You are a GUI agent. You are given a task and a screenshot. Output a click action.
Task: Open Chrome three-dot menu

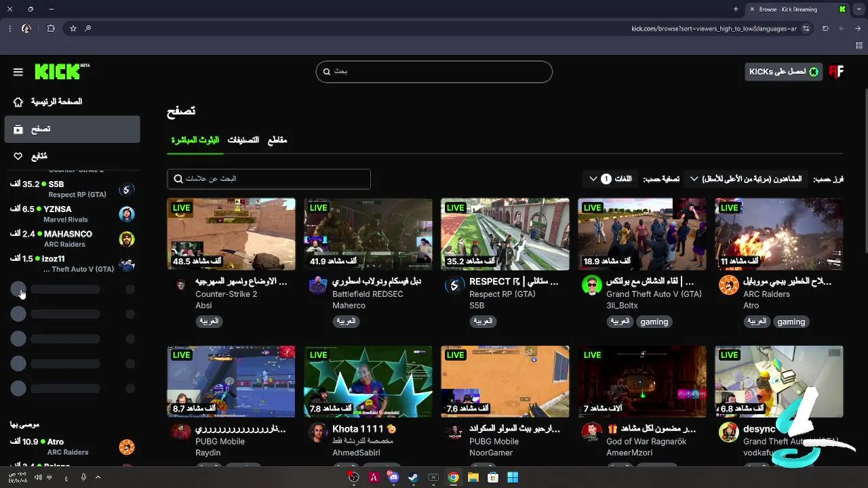[9, 28]
